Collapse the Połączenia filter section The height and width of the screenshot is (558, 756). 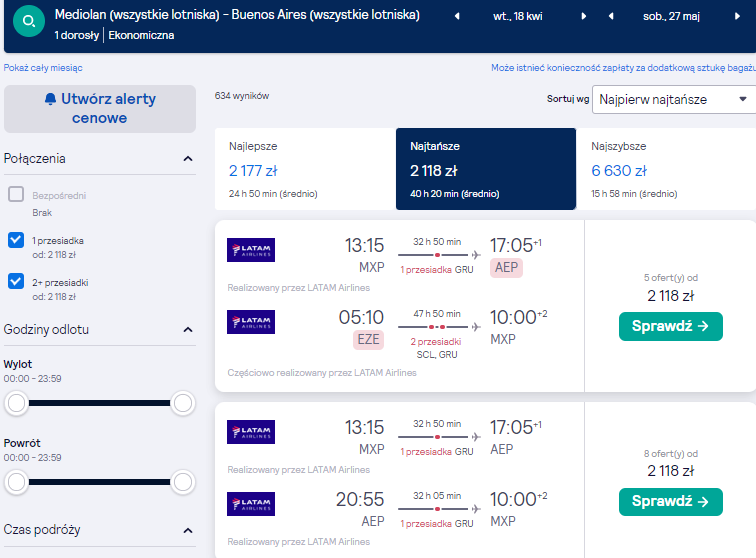coord(188,159)
